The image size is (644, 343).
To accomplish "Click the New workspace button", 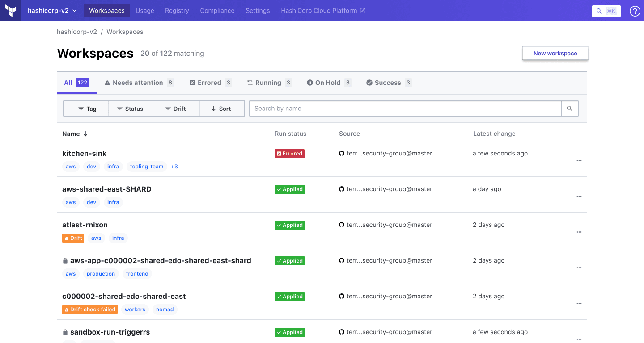I will point(555,53).
